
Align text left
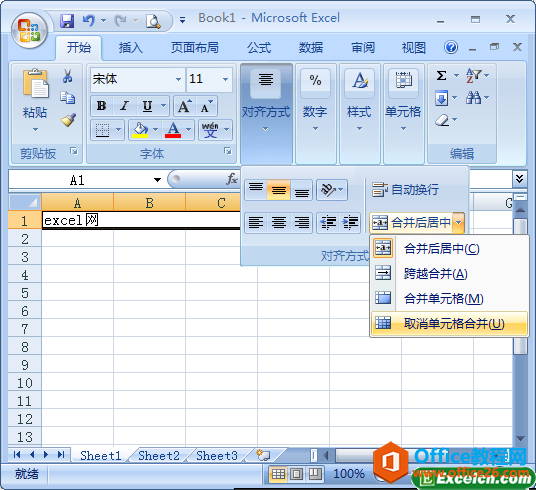[256, 223]
